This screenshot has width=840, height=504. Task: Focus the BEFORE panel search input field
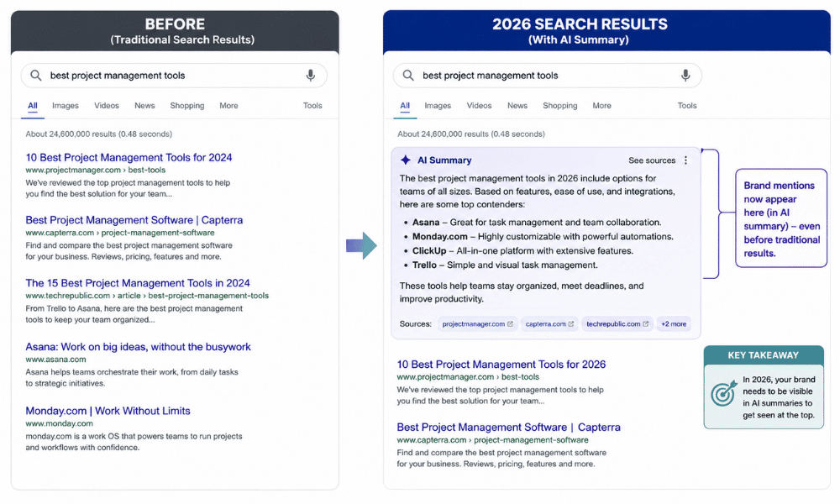tap(174, 76)
